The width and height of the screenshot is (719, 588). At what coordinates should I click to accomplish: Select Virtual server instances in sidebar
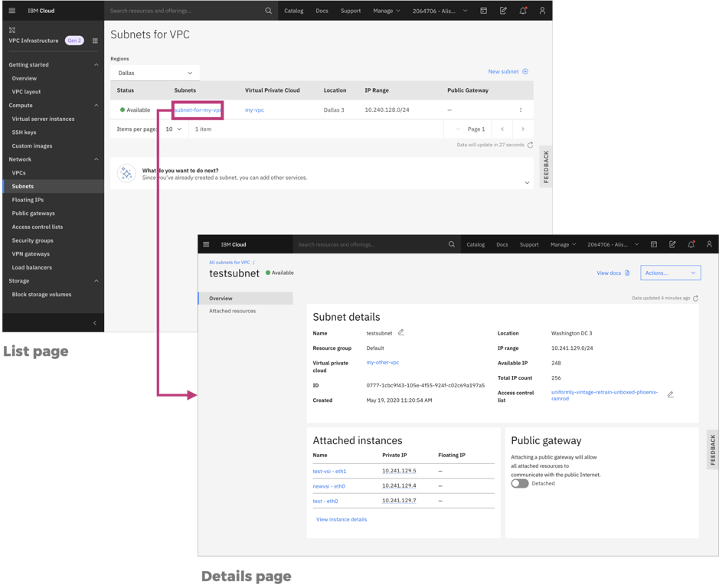click(43, 119)
